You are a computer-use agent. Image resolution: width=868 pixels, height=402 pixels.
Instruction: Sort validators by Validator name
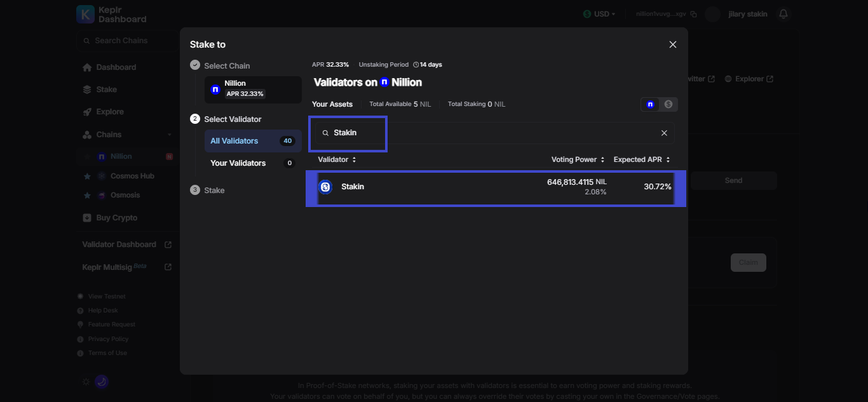tap(337, 159)
